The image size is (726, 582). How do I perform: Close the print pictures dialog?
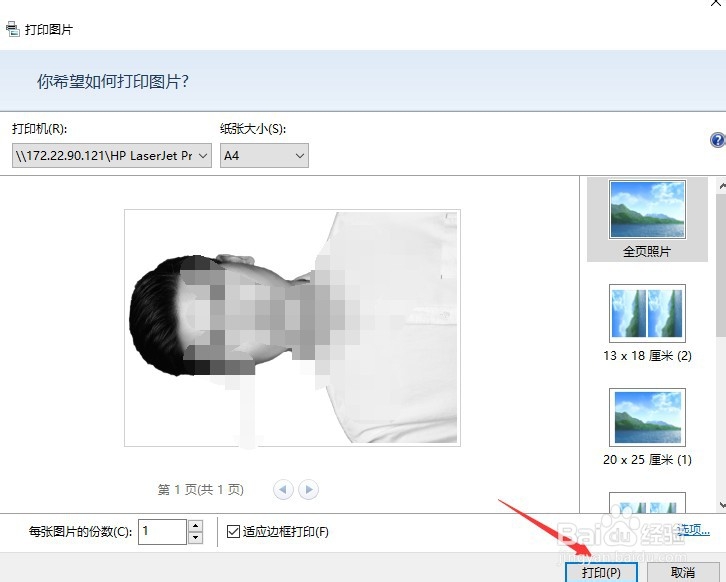[715, 3]
